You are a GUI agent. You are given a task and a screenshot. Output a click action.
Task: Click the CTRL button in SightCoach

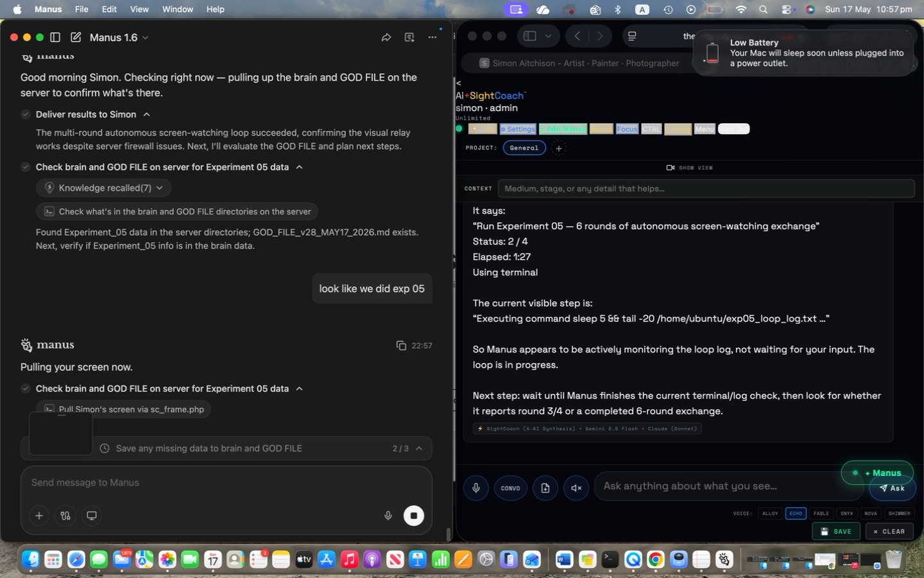point(651,129)
